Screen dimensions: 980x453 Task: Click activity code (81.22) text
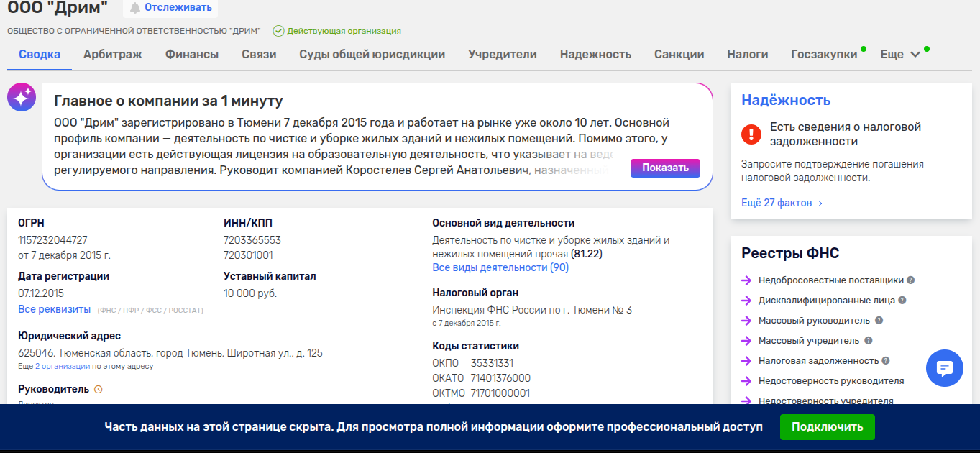coord(587,255)
